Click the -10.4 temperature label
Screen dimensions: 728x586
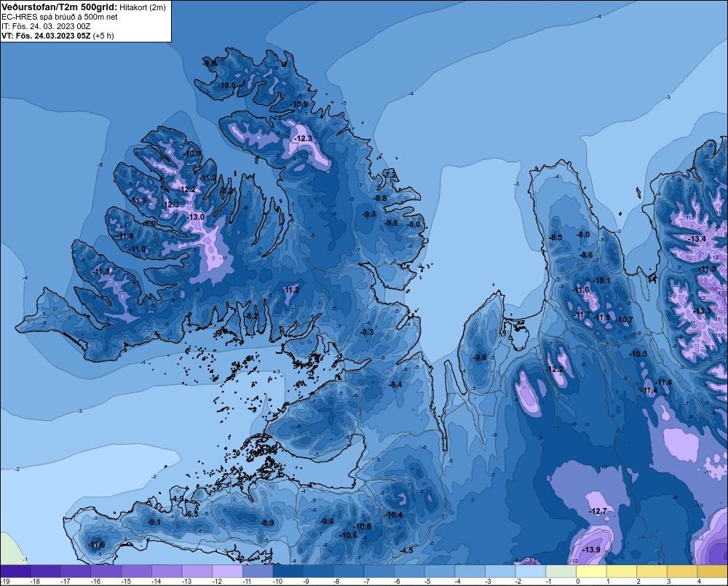point(394,515)
